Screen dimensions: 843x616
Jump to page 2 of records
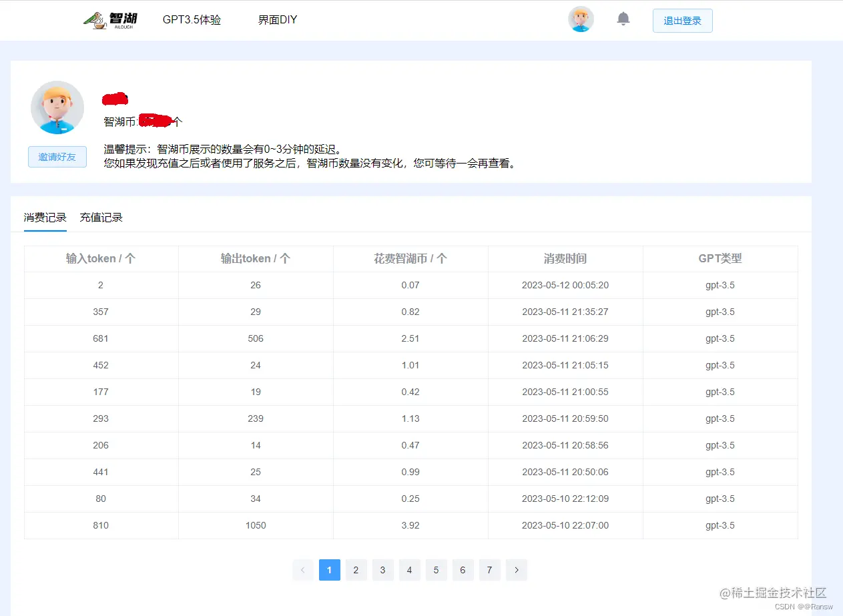click(356, 570)
